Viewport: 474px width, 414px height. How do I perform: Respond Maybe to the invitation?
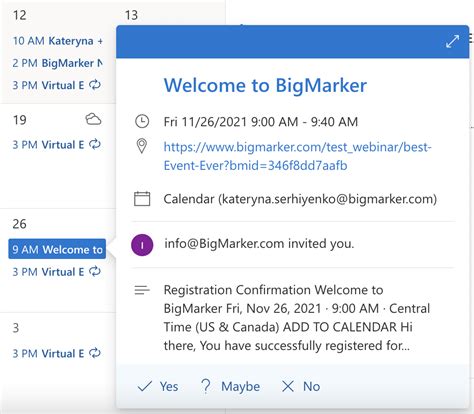click(231, 386)
